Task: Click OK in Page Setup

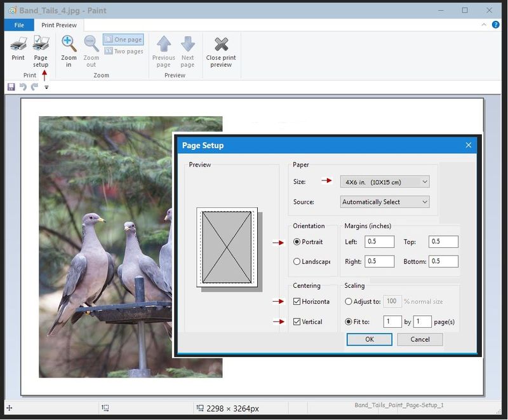Action: [370, 339]
